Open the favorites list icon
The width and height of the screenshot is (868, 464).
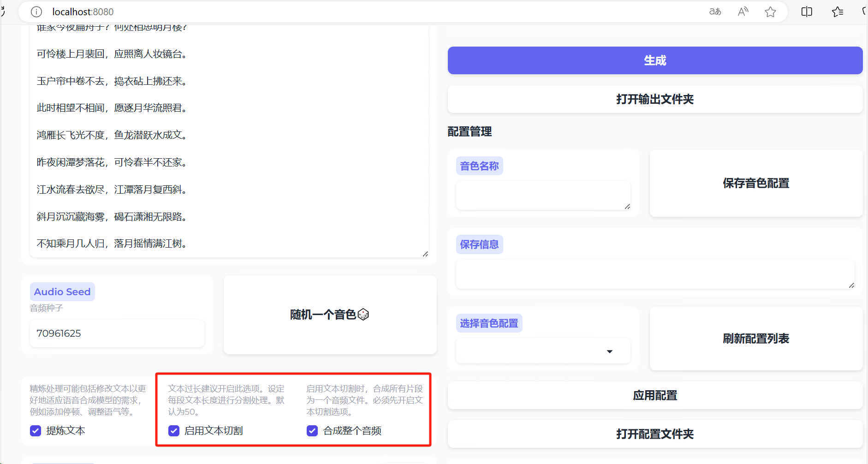pyautogui.click(x=838, y=12)
